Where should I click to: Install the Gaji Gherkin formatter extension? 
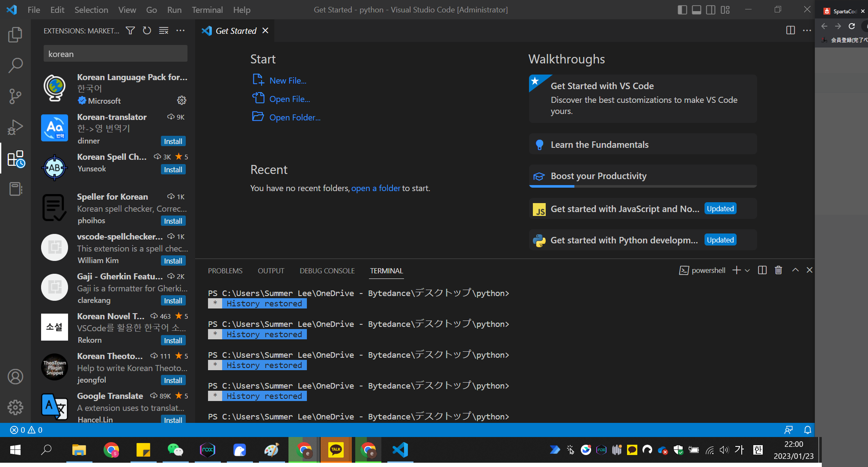pyautogui.click(x=173, y=300)
